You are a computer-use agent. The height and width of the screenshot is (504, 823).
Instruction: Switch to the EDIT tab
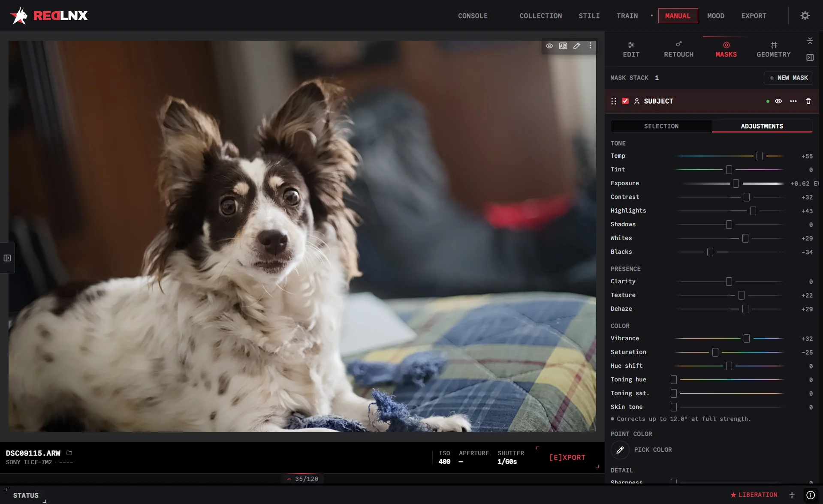[x=631, y=50]
